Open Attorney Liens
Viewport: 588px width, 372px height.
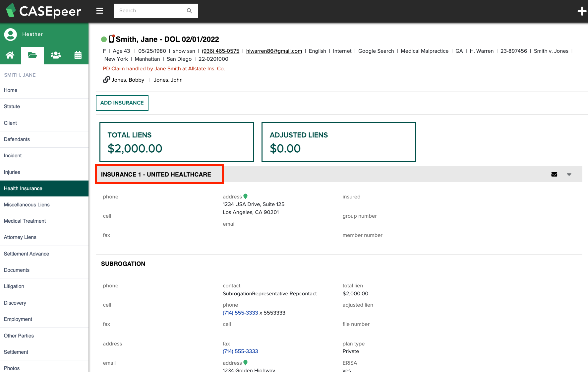click(44, 237)
